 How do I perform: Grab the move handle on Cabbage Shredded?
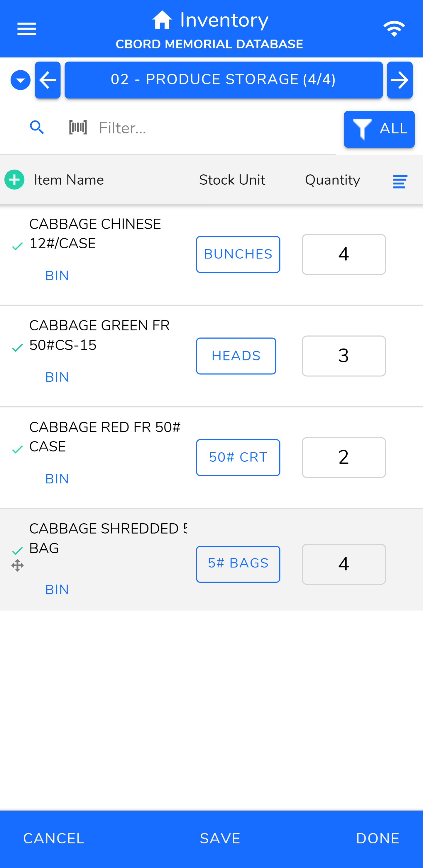tap(18, 565)
